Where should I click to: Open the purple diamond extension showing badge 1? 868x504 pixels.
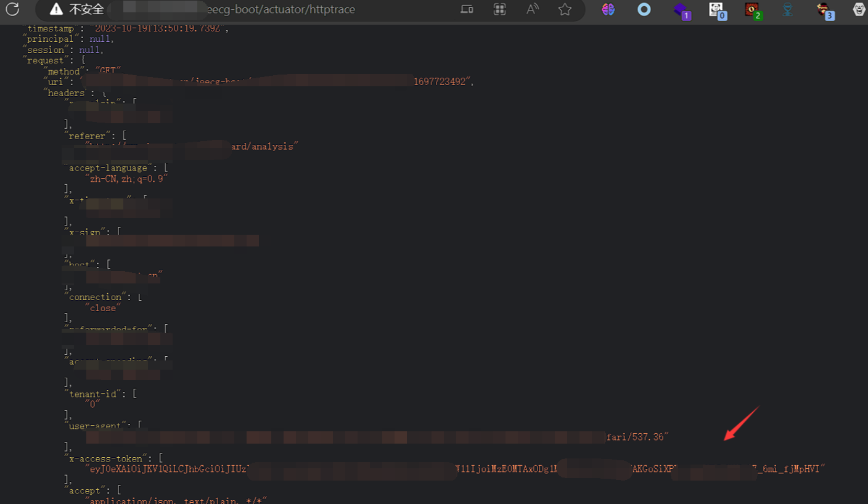coord(679,10)
